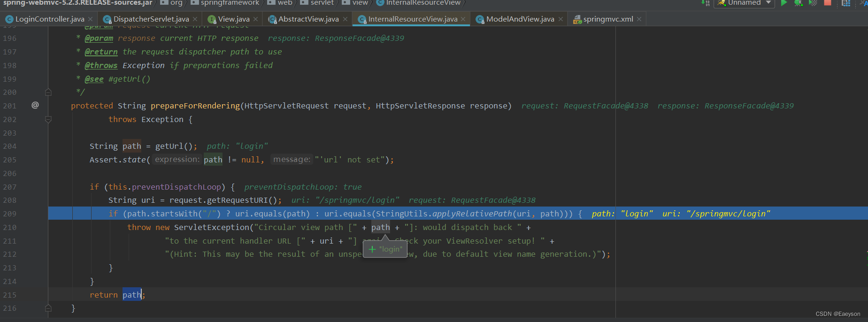Viewport: 868px width, 322px height.
Task: Click fold end marker at line 216
Action: (x=48, y=308)
